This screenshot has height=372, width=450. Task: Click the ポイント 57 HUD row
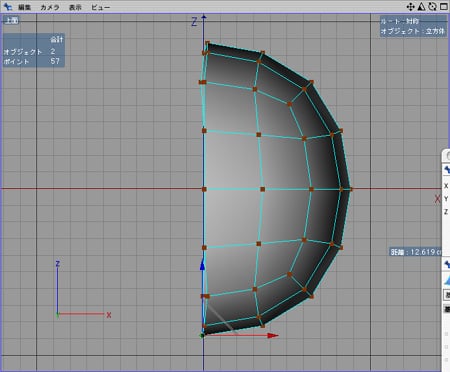tap(32, 61)
